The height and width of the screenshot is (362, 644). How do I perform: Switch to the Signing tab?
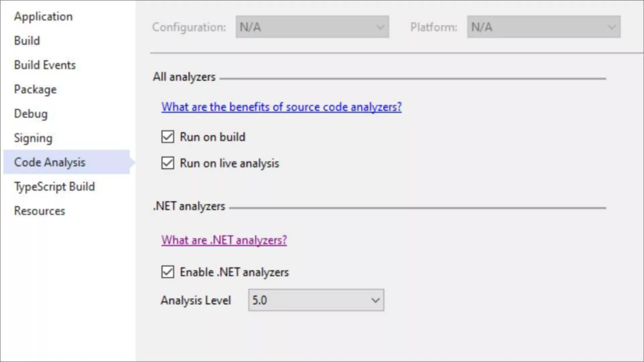pos(33,138)
